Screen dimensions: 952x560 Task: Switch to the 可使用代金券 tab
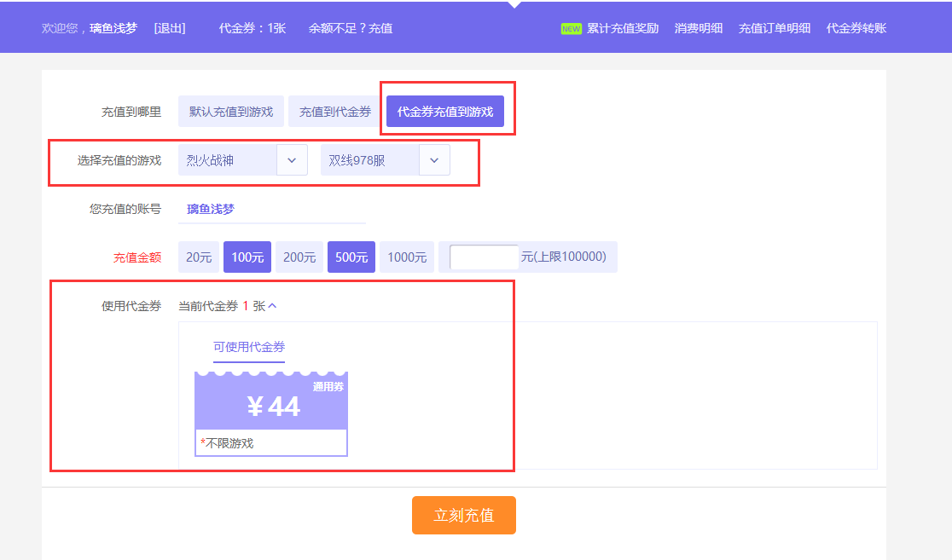(249, 347)
